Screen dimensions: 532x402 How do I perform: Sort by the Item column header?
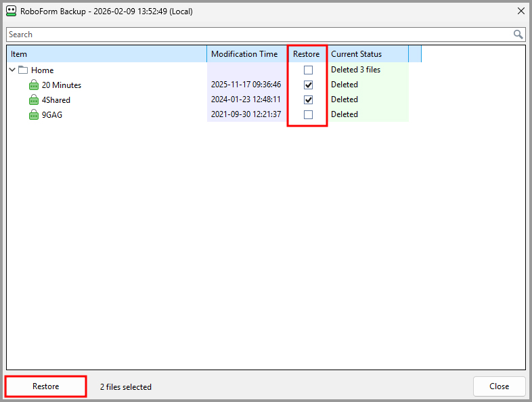(x=106, y=54)
